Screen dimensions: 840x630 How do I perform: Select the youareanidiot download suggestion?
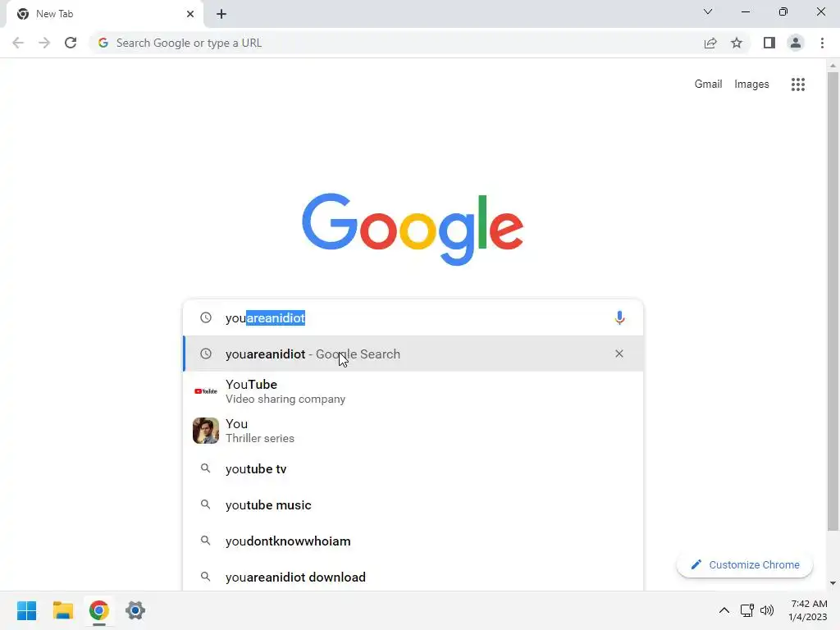click(x=413, y=577)
